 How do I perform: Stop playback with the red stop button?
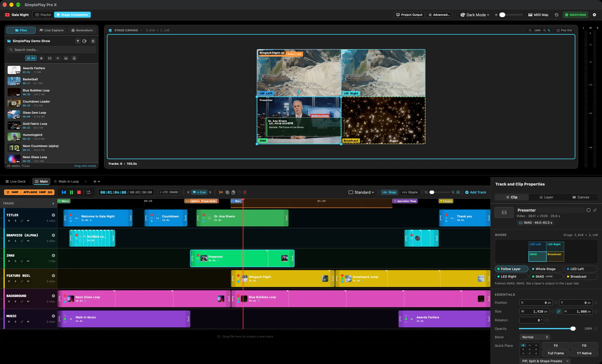click(x=79, y=192)
